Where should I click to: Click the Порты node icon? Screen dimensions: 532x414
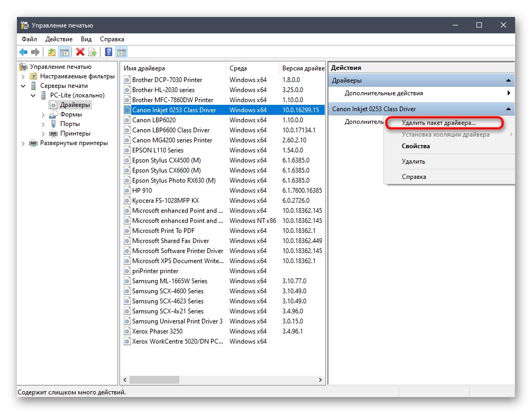point(53,124)
